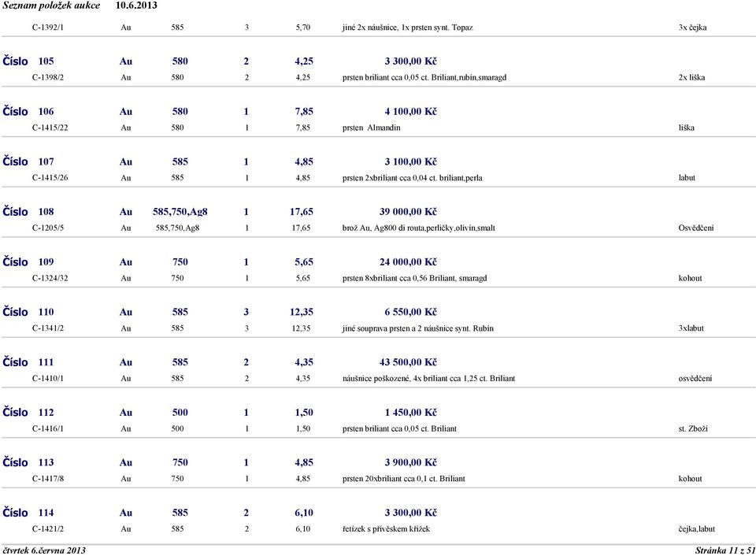Viewport: 756px width, 556px height.
Task: Select the brož Au, Ag800 description text
Action: point(418,228)
